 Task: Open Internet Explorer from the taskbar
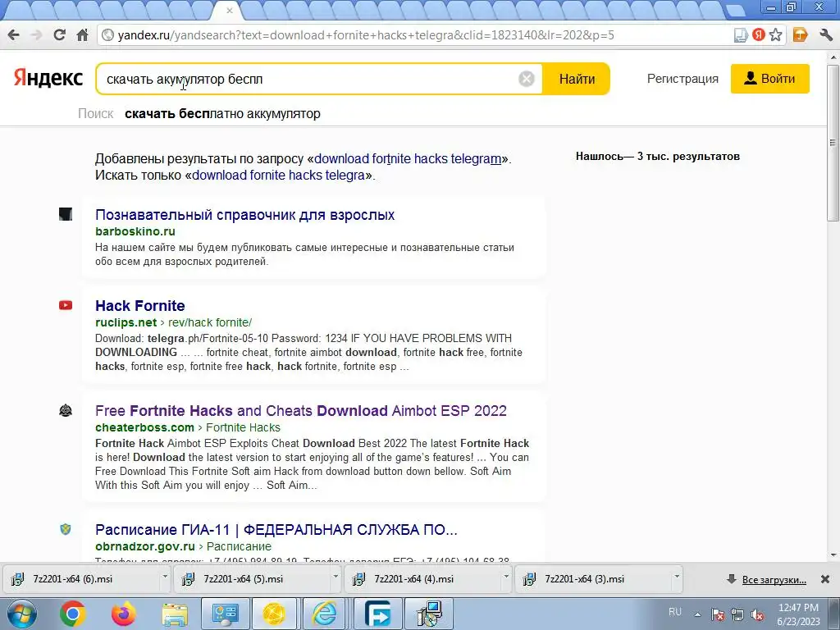pyautogui.click(x=325, y=614)
